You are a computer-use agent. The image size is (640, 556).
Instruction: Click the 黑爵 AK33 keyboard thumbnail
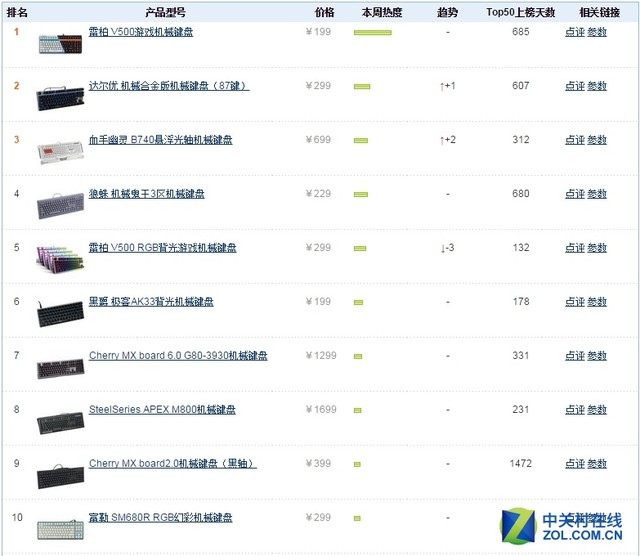[x=60, y=314]
